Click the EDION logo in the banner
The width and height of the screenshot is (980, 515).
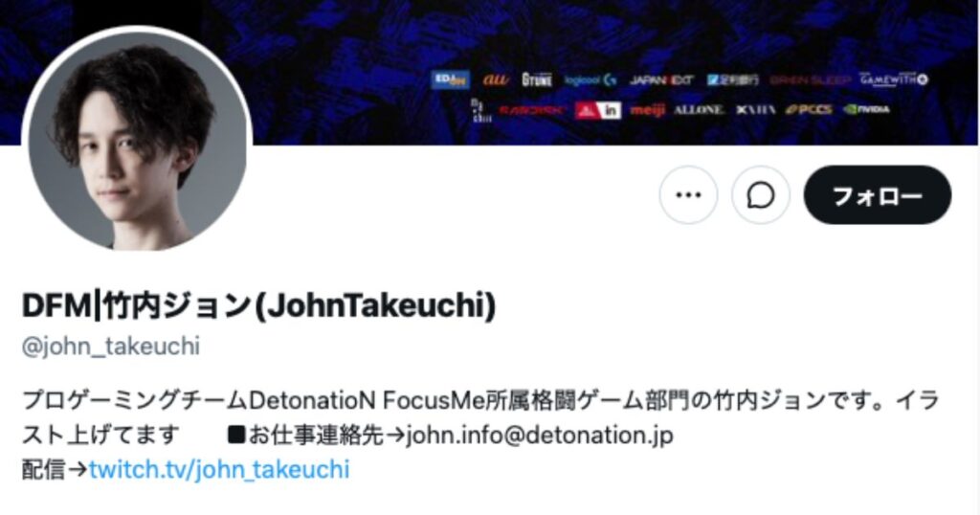450,79
